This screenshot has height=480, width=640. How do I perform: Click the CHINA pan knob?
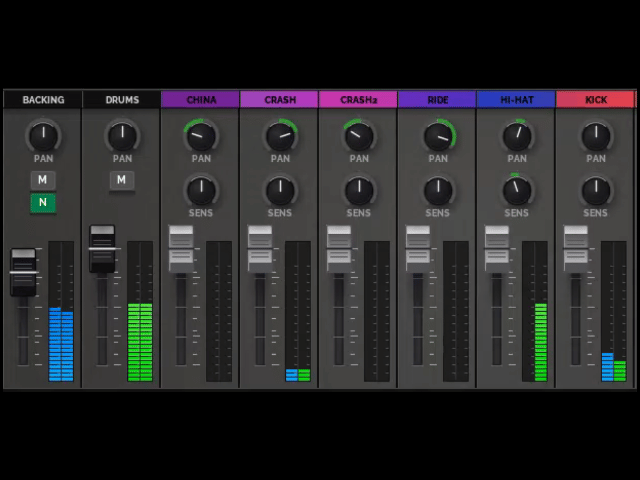[201, 135]
